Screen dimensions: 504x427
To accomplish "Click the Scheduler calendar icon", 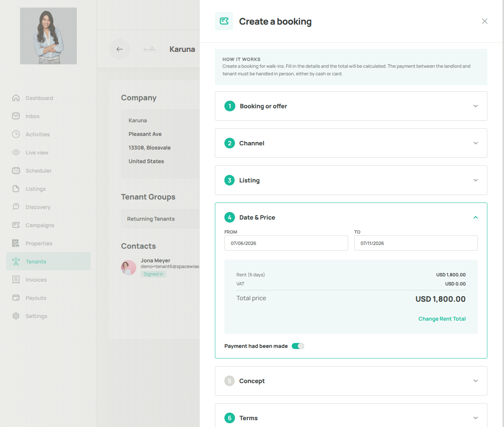I will (x=16, y=171).
